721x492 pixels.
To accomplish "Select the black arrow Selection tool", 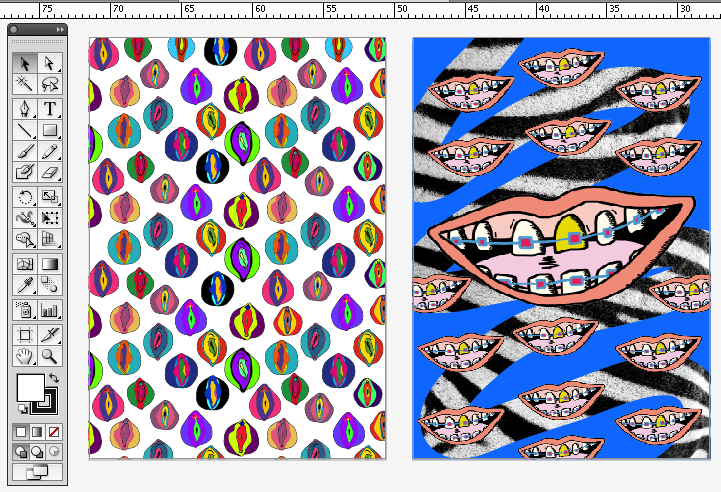I will pos(25,64).
